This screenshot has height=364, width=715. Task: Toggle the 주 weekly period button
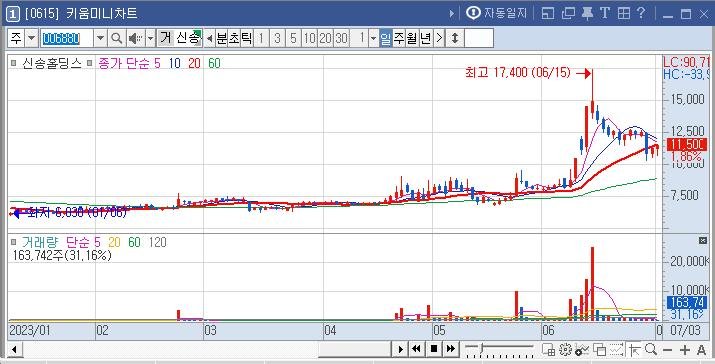tap(399, 38)
